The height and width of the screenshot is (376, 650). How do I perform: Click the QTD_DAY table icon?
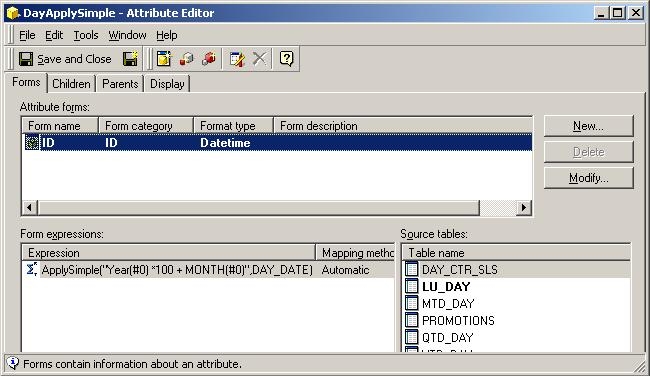coord(412,337)
